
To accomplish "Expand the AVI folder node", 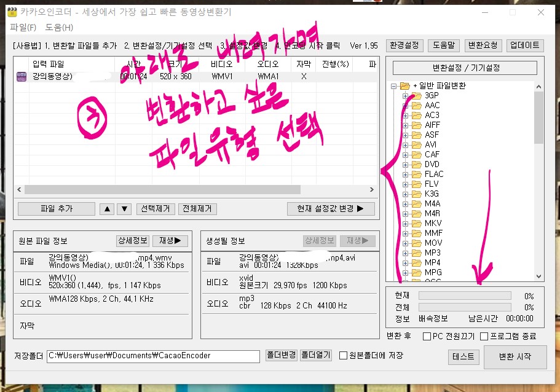I will pos(405,145).
